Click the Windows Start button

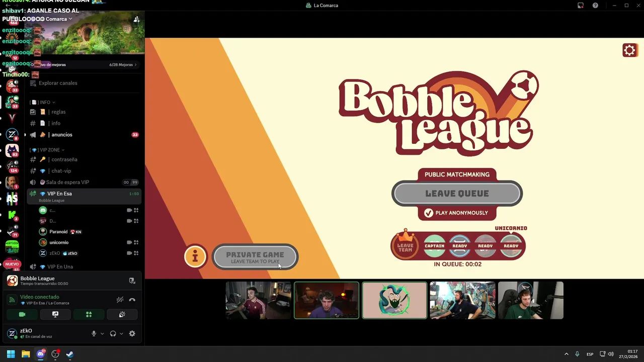11,354
